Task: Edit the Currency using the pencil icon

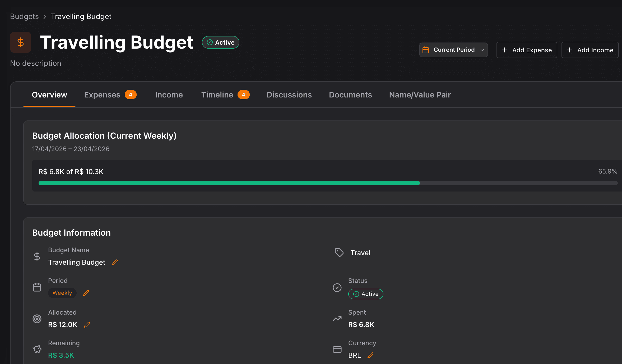Action: [370, 355]
